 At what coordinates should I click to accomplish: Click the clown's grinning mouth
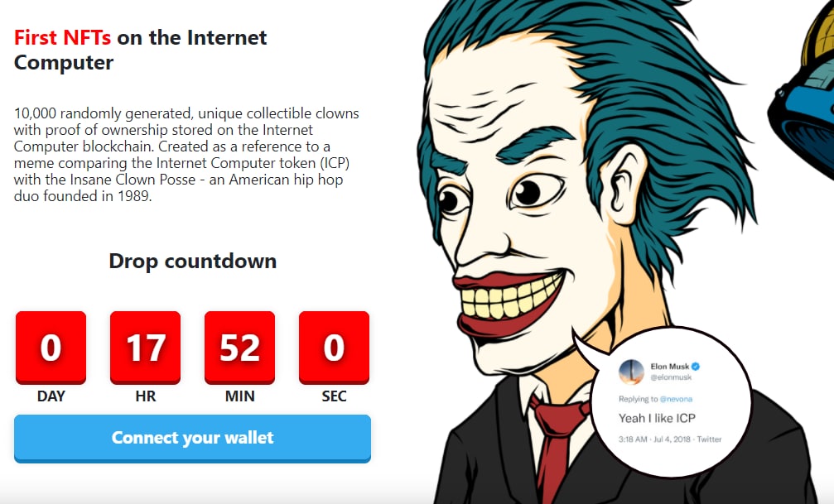508,302
